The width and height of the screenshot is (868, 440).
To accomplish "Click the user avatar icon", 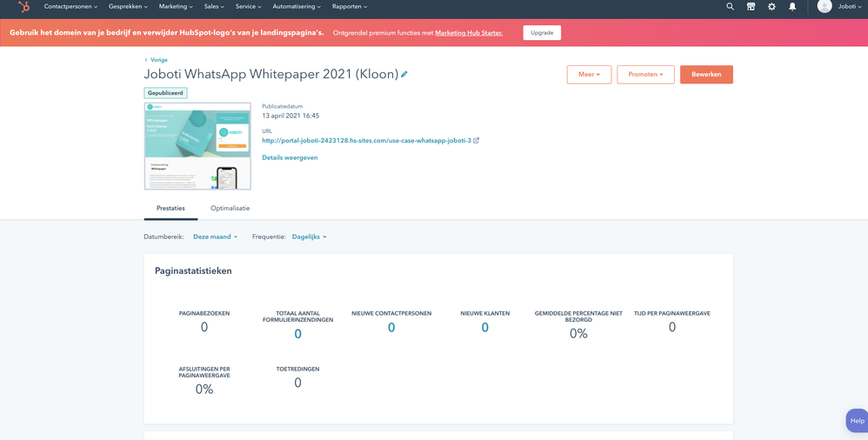I will pos(825,6).
